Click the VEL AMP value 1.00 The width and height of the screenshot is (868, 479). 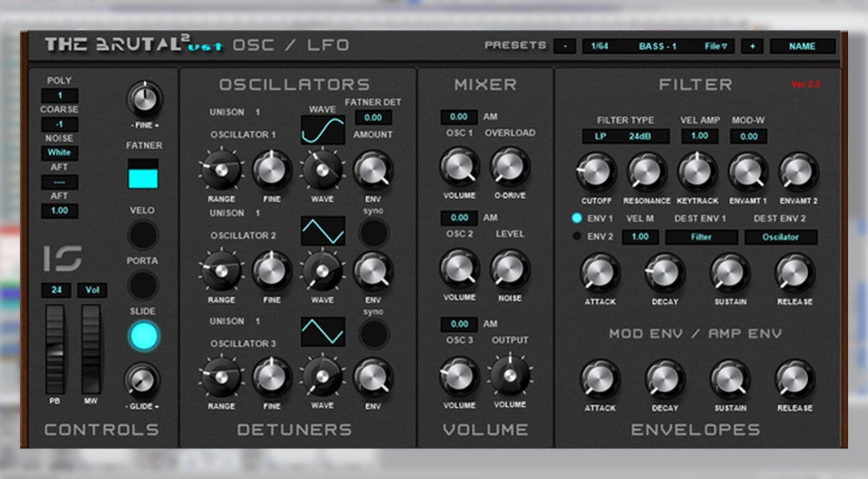coord(699,136)
